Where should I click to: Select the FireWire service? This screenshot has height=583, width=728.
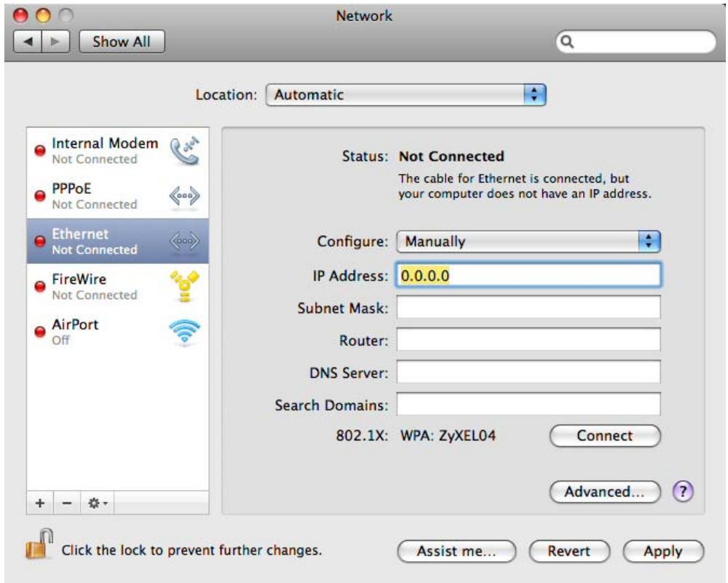[x=117, y=286]
